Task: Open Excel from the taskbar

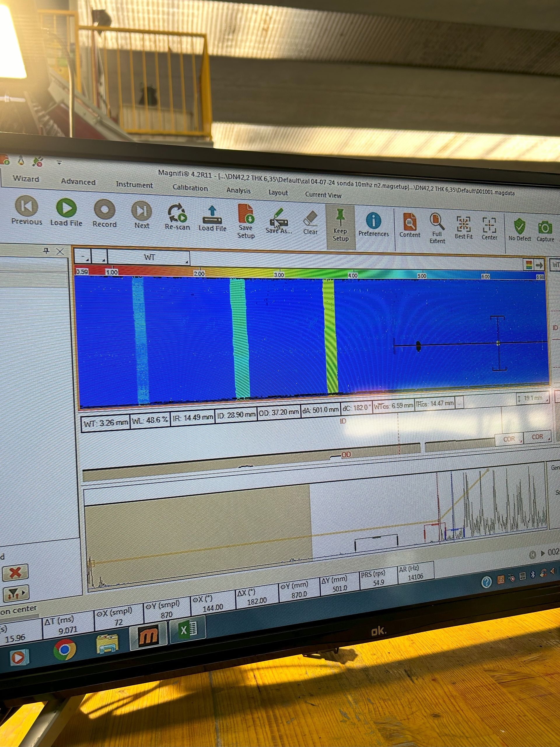Action: pyautogui.click(x=188, y=629)
